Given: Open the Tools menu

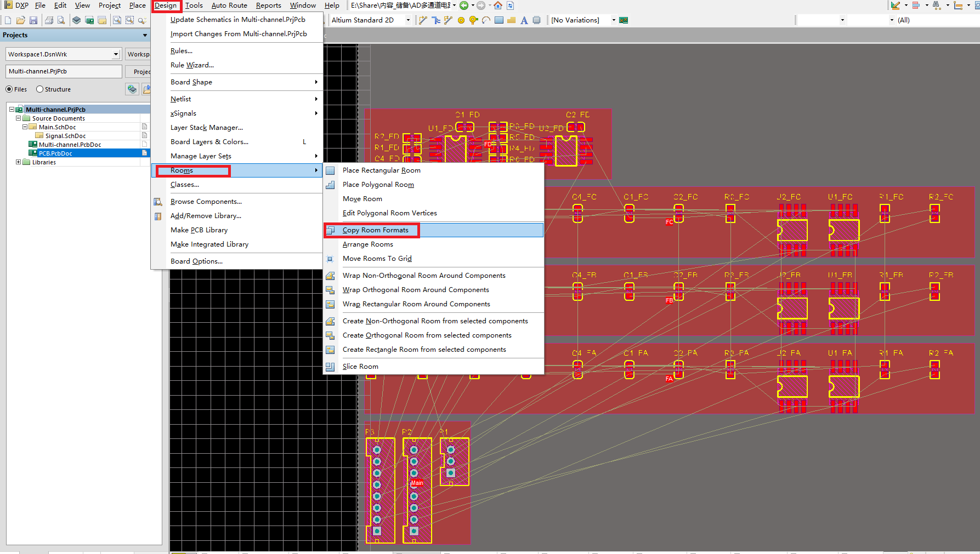Looking at the screenshot, I should pos(194,5).
